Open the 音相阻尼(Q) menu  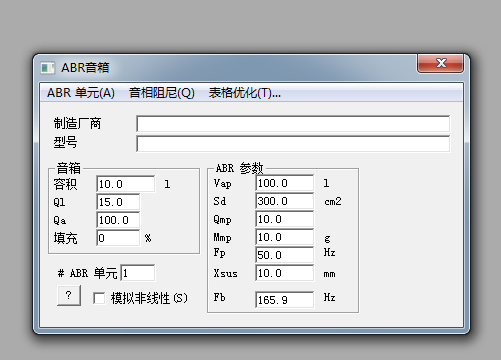coord(162,93)
